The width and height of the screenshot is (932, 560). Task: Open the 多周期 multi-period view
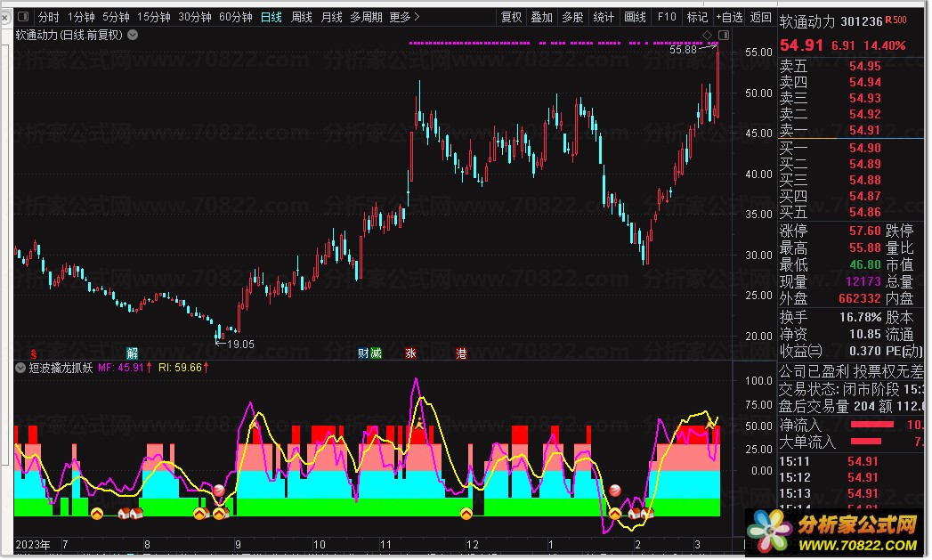click(366, 17)
